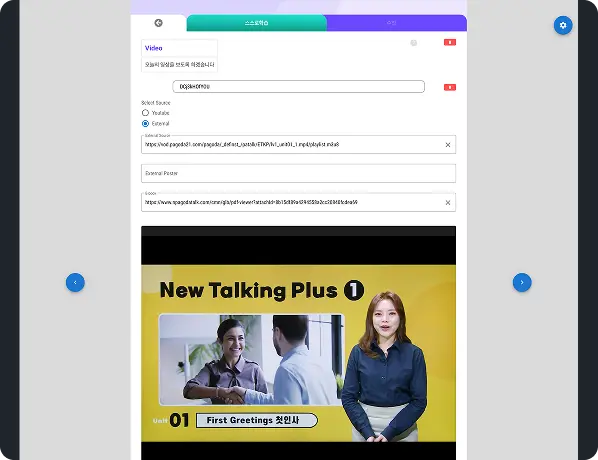598x460 pixels.
Task: Open settings with the blue gear button
Action: [x=563, y=26]
